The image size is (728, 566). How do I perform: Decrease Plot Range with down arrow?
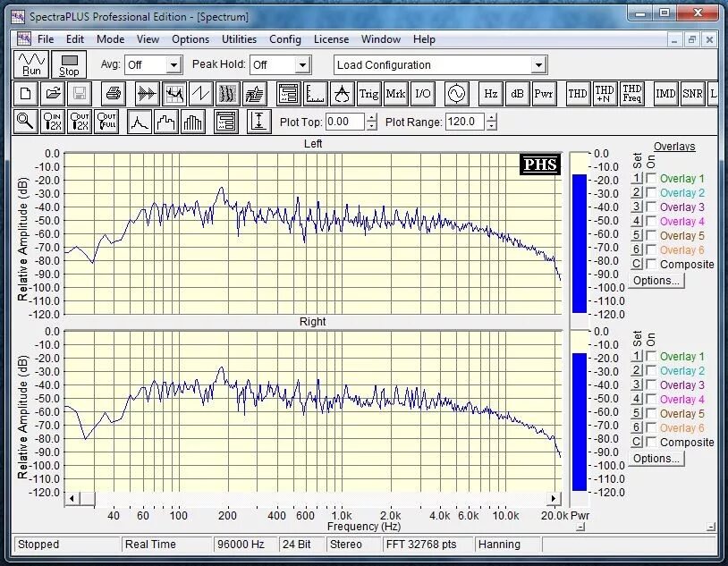[492, 126]
